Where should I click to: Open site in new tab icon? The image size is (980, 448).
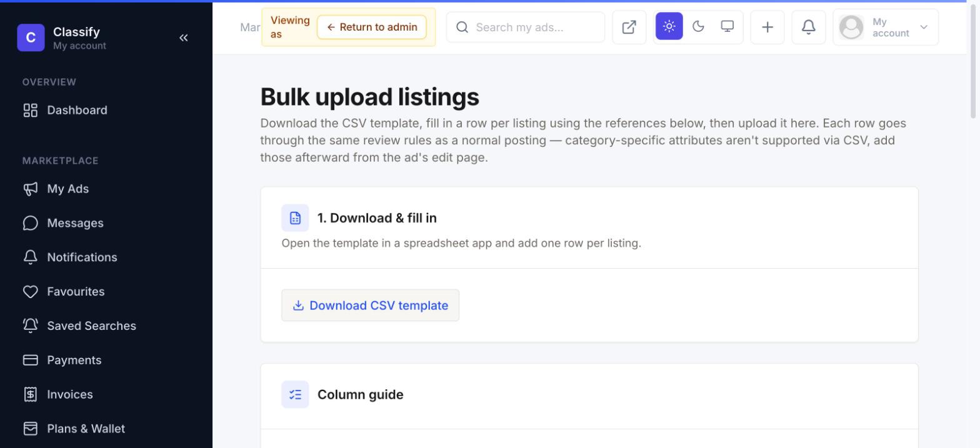click(x=629, y=27)
